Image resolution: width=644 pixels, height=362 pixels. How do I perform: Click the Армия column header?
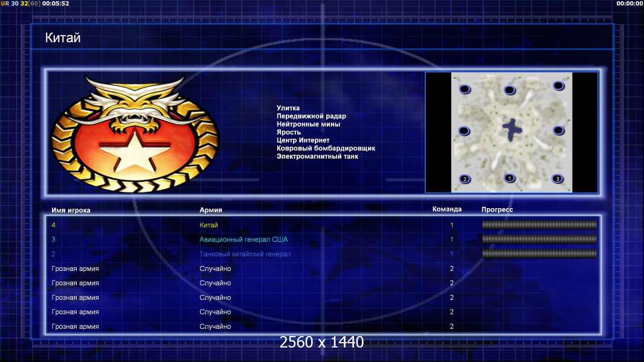[x=211, y=210]
